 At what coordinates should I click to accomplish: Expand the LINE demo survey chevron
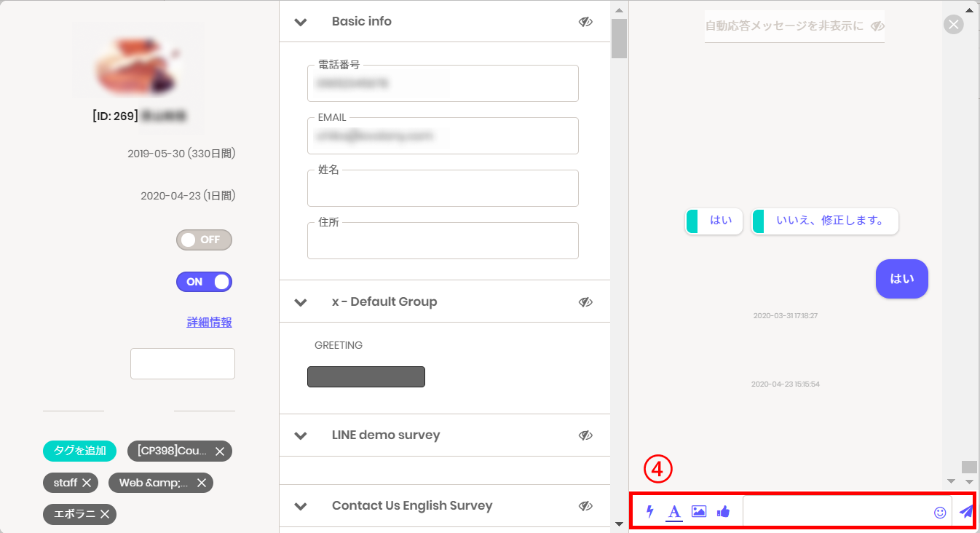[301, 435]
